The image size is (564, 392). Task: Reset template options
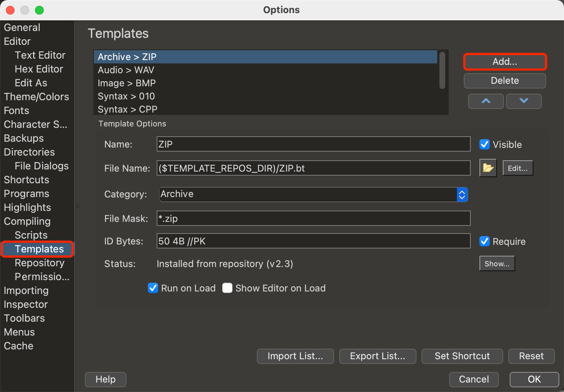tap(531, 356)
